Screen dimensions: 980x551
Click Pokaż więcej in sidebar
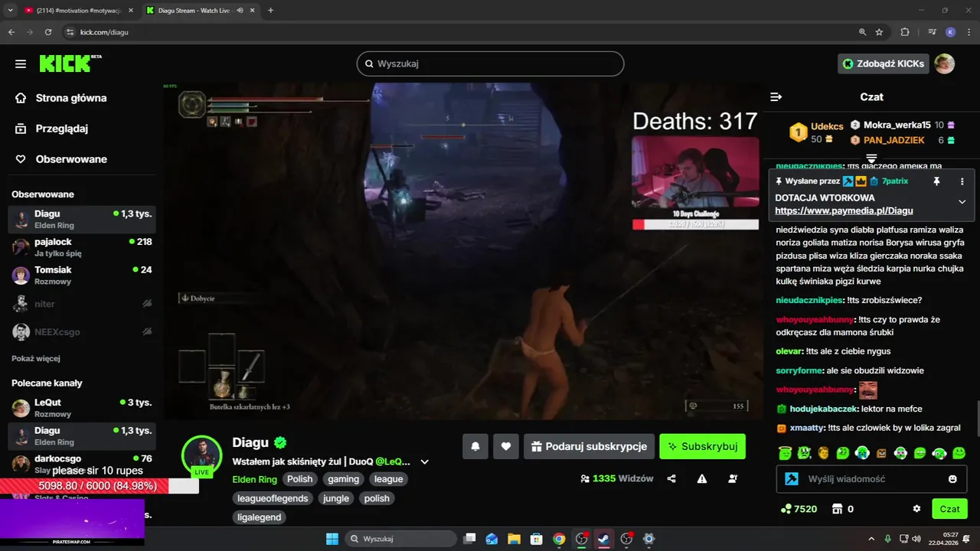click(x=36, y=358)
